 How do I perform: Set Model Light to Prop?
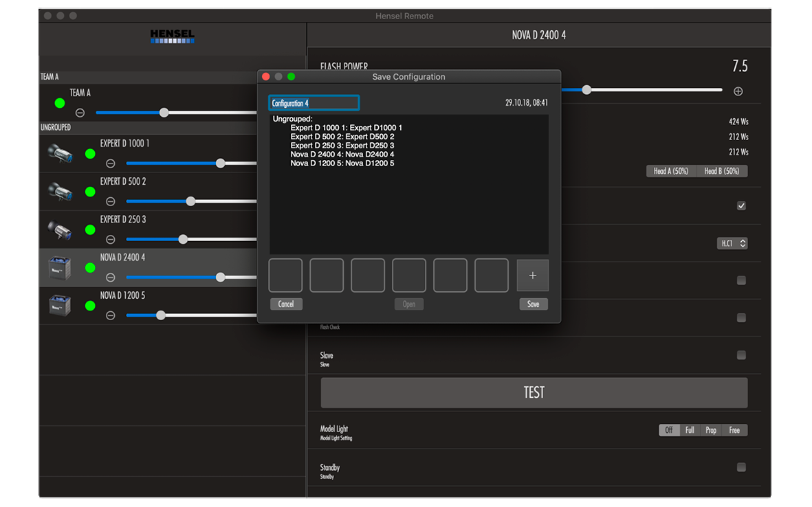pyautogui.click(x=711, y=430)
